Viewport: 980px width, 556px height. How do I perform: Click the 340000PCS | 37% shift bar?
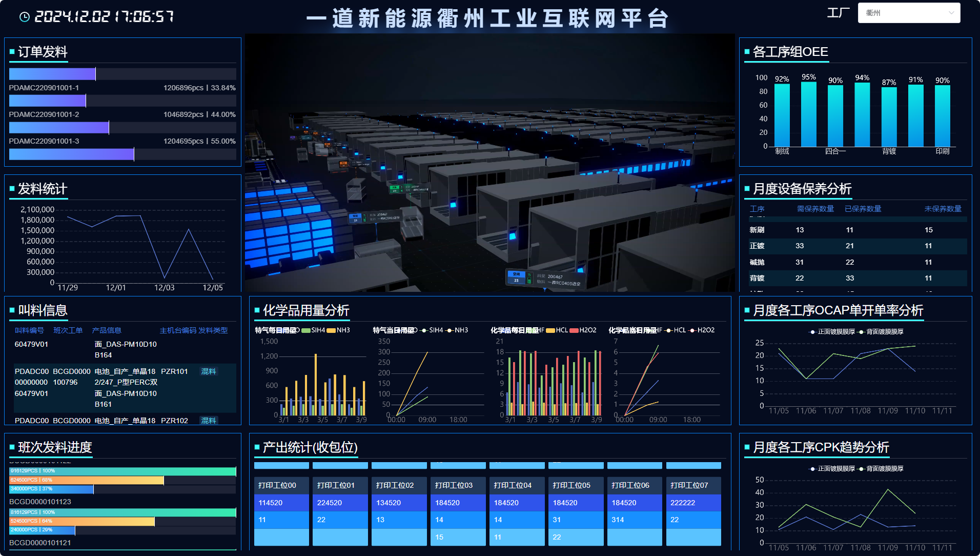click(51, 489)
